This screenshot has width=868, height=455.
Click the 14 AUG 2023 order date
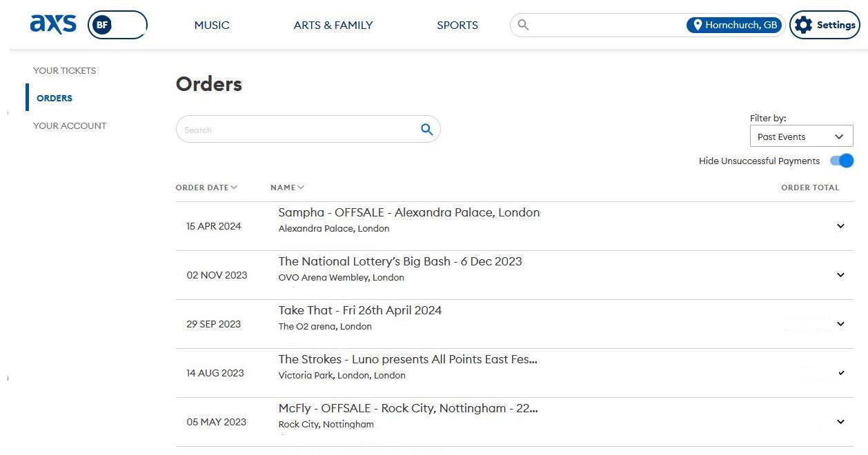[215, 373]
